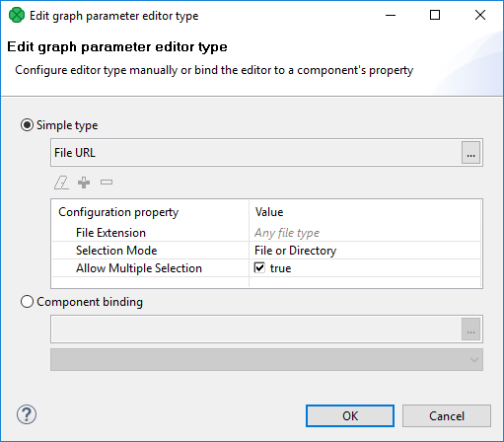Click the plus icon to add a property
Image resolution: width=504 pixels, height=442 pixels.
point(84,183)
